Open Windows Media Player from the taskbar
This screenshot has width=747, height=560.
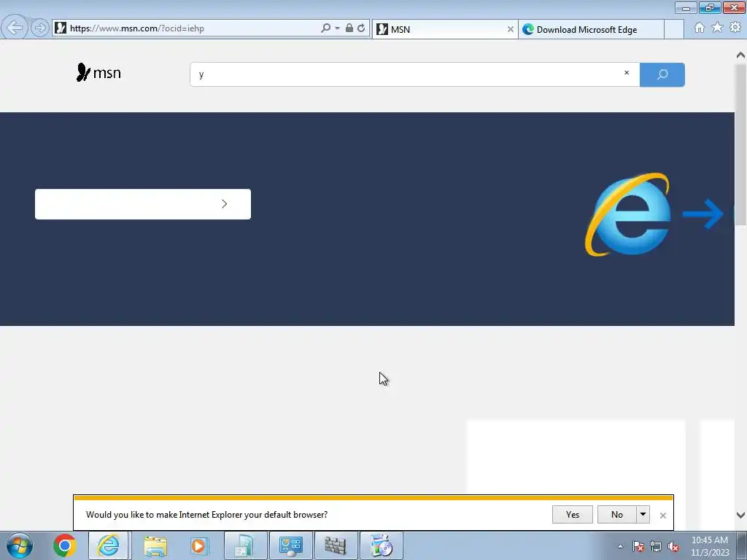tap(199, 545)
